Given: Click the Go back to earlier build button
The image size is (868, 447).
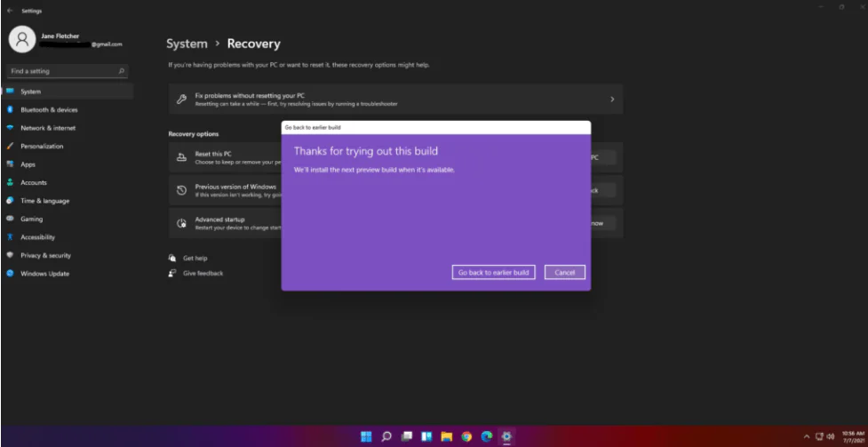Looking at the screenshot, I should 493,273.
